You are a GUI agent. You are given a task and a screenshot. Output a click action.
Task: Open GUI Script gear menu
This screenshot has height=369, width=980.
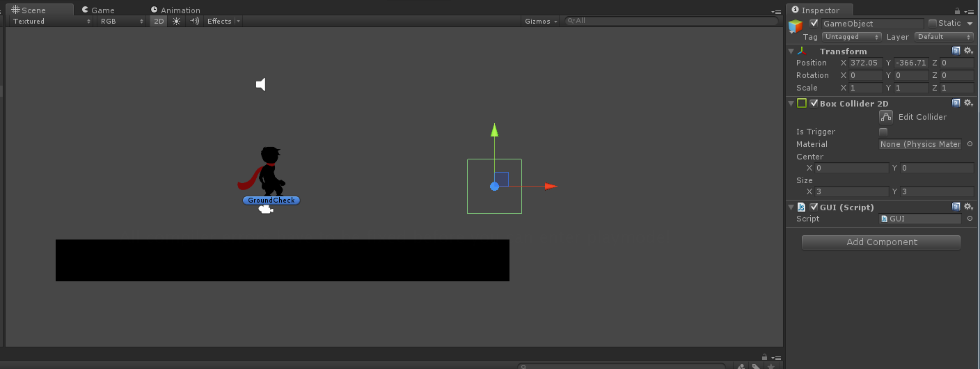[967, 207]
